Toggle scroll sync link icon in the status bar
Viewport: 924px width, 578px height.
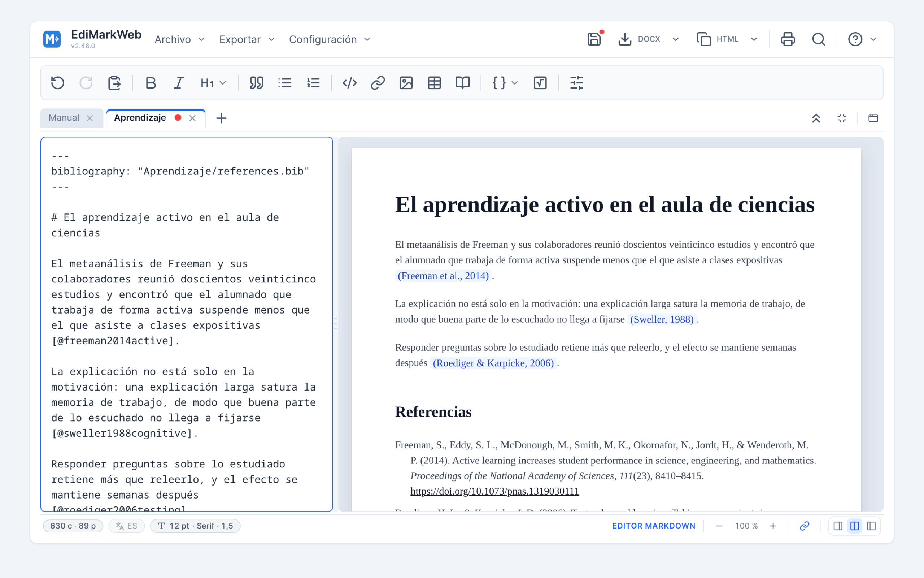805,526
